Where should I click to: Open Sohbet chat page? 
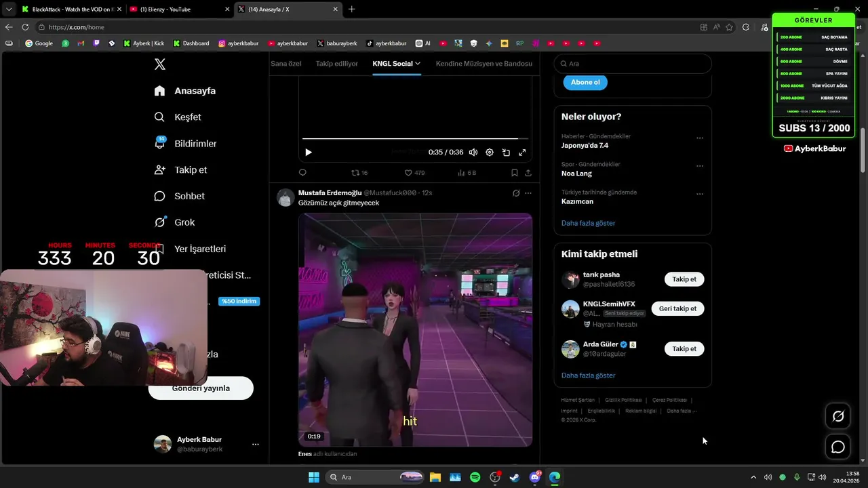click(179, 196)
